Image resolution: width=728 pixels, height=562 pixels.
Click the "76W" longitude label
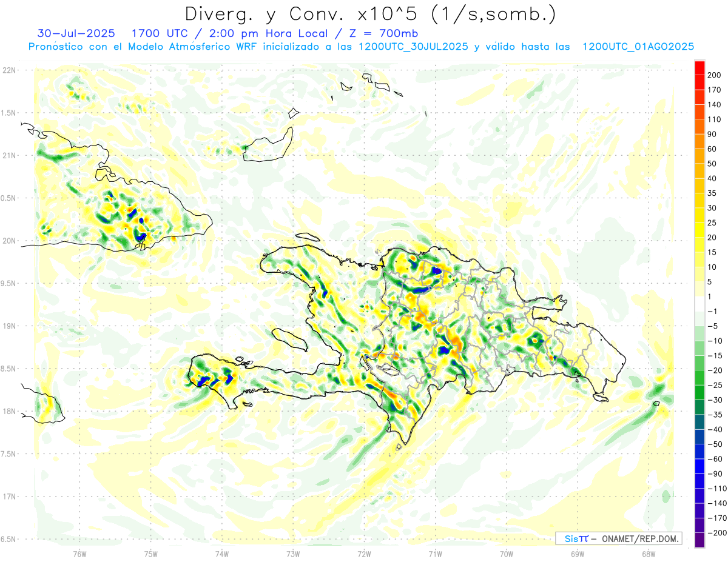coord(79,554)
